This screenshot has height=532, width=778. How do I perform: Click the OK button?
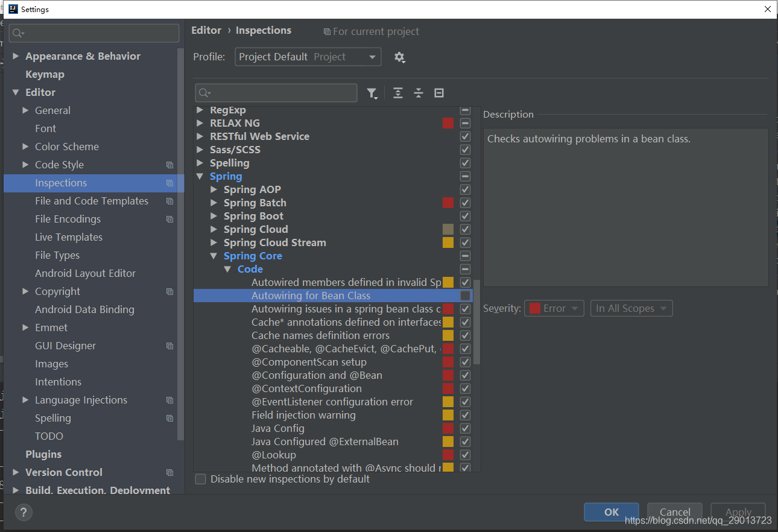click(612, 512)
